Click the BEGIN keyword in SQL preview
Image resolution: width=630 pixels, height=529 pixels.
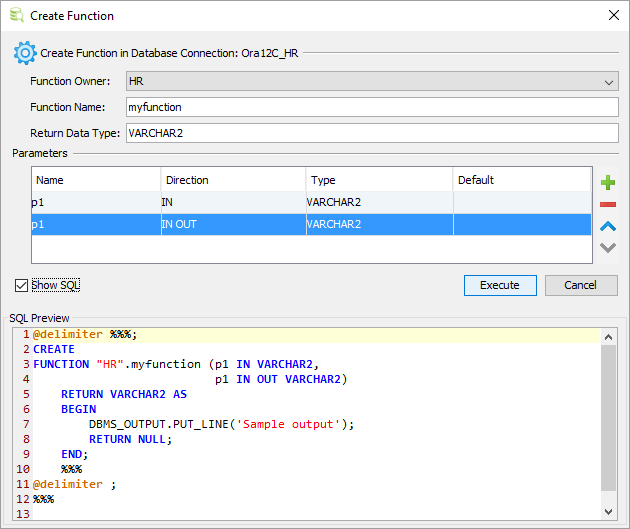click(79, 409)
